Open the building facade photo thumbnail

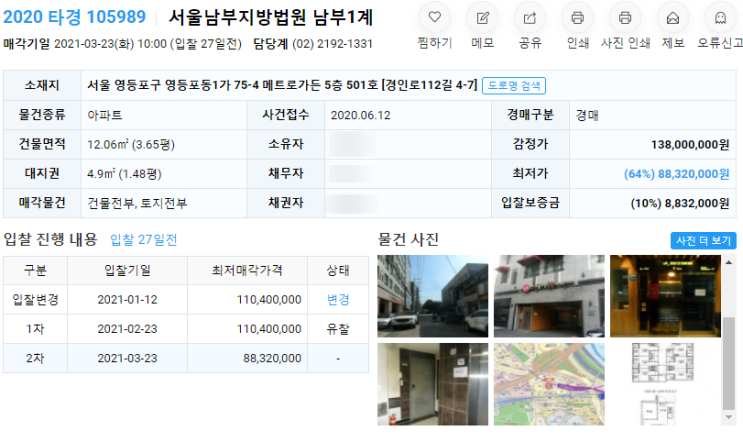click(x=549, y=296)
